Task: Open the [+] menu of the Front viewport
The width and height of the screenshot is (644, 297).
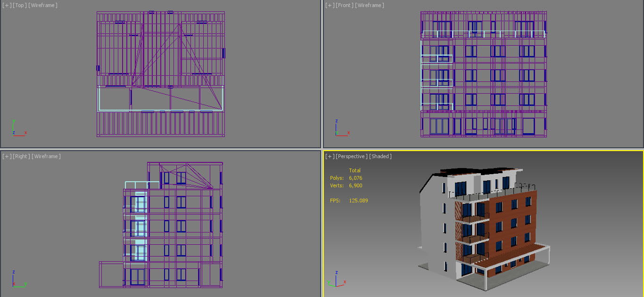Action: 330,5
